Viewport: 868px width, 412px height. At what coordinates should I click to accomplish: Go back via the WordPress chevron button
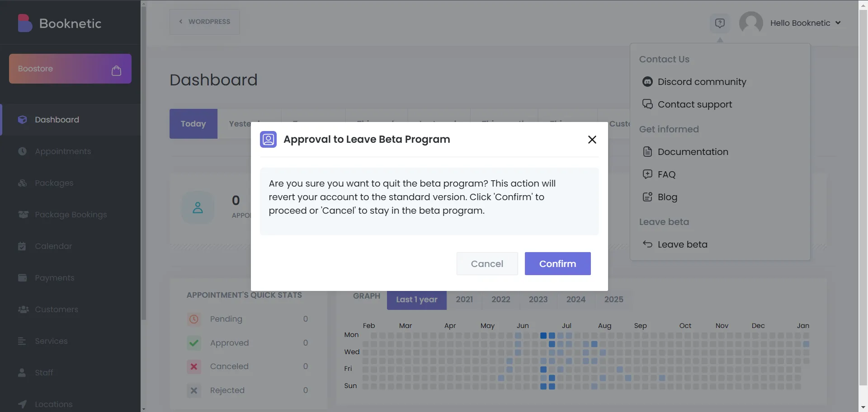204,22
